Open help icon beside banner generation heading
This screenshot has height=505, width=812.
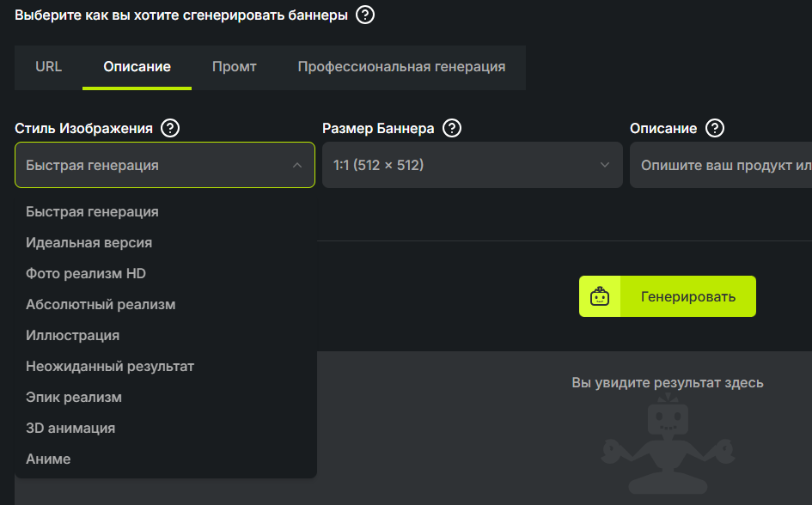[x=365, y=15]
